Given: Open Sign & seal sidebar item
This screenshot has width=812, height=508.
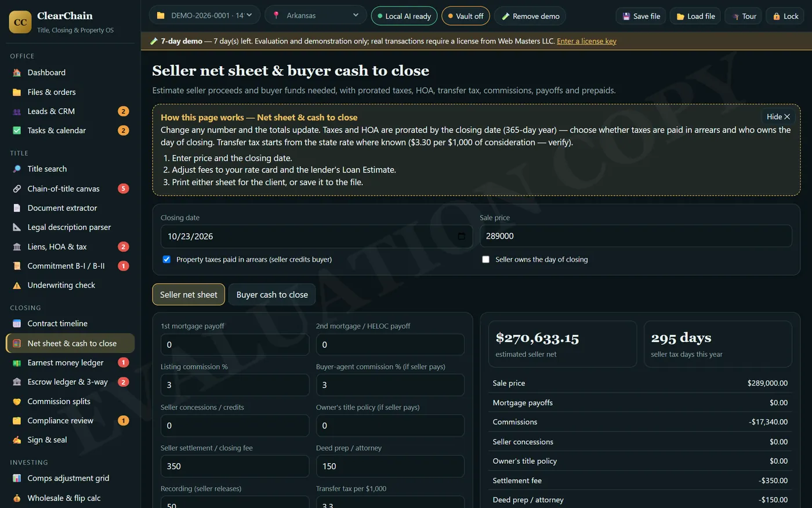Looking at the screenshot, I should pos(70,440).
